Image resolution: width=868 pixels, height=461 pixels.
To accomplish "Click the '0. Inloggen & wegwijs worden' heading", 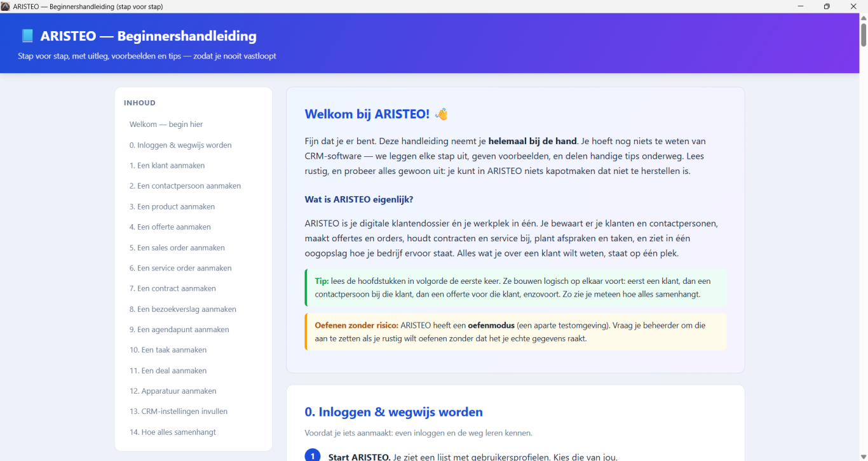I will pyautogui.click(x=393, y=412).
